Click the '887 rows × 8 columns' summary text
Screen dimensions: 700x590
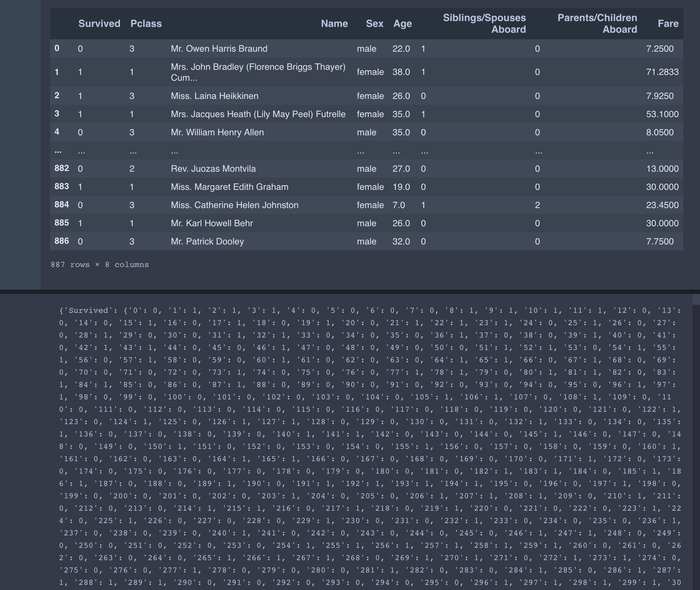[100, 265]
